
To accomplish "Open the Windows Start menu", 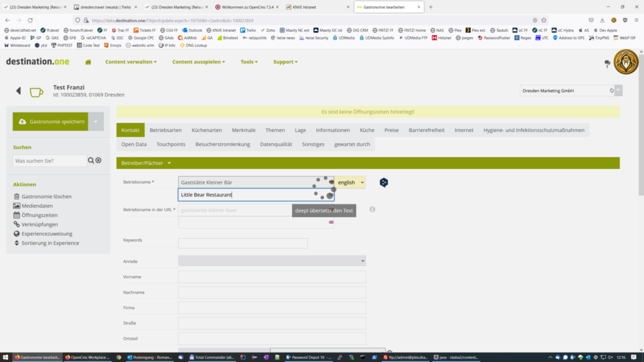I will 6,358.
